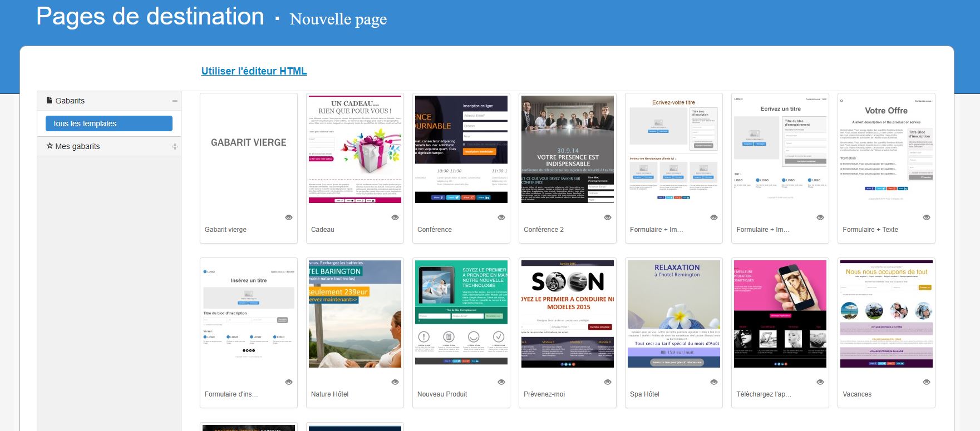Viewport: 980px width, 431px height.
Task: Open Gabarits header in sidebar
Action: pos(70,101)
